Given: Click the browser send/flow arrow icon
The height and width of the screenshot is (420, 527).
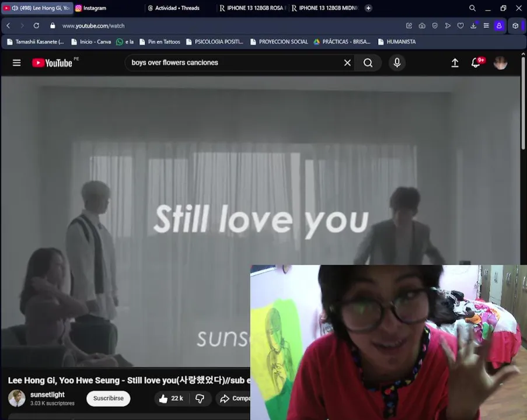Looking at the screenshot, I should click(448, 26).
